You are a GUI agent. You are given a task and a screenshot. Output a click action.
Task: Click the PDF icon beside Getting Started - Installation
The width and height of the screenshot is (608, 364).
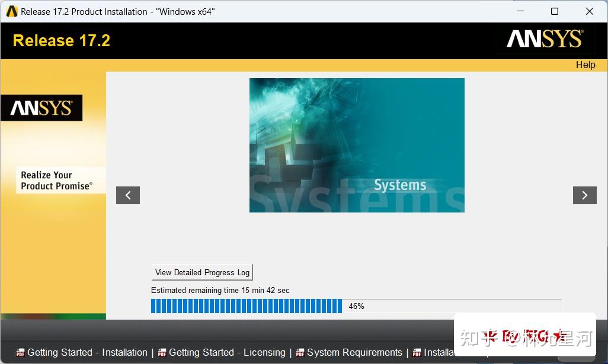click(20, 352)
